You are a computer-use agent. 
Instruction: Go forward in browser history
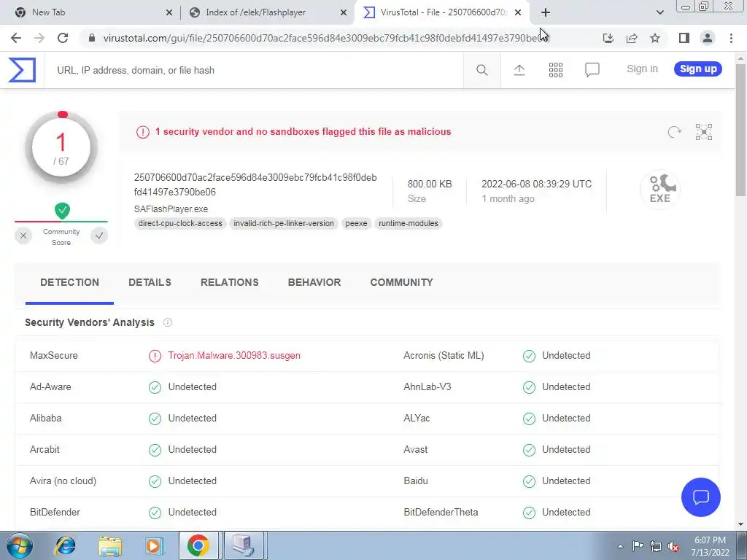(x=39, y=38)
